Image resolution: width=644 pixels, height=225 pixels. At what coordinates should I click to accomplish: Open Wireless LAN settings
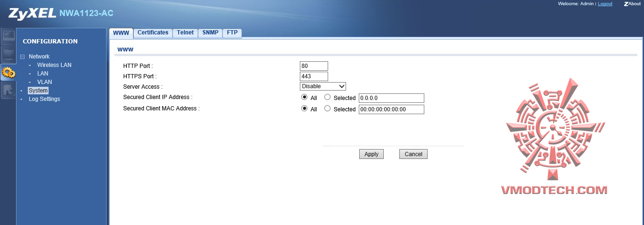pyautogui.click(x=54, y=65)
